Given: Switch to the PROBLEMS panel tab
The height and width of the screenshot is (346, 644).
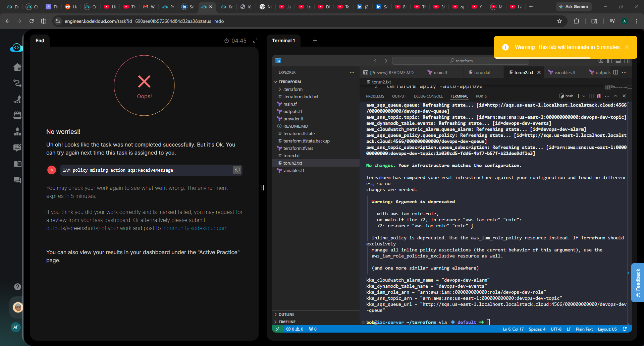Looking at the screenshot, I should tap(375, 96).
